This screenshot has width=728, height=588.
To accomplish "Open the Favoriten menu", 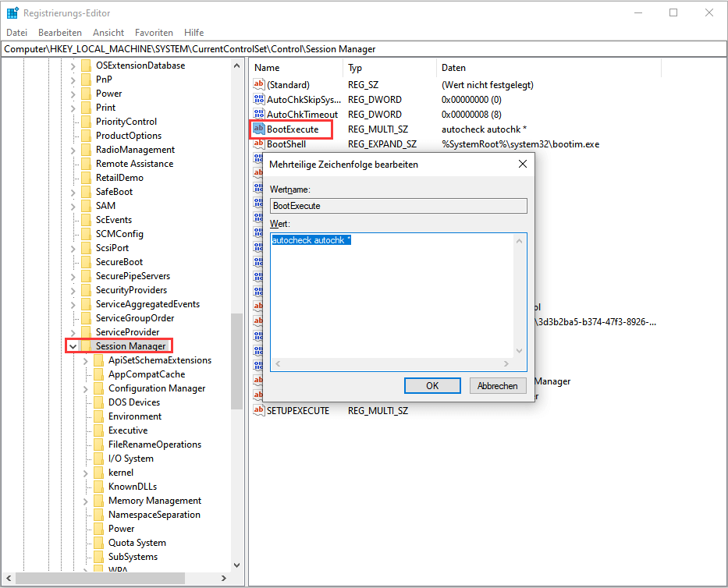I will coord(154,33).
